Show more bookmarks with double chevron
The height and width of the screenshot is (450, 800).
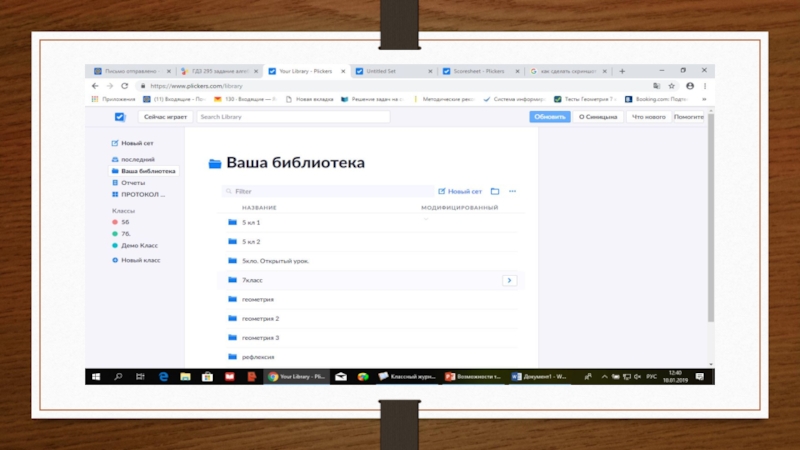[704, 99]
